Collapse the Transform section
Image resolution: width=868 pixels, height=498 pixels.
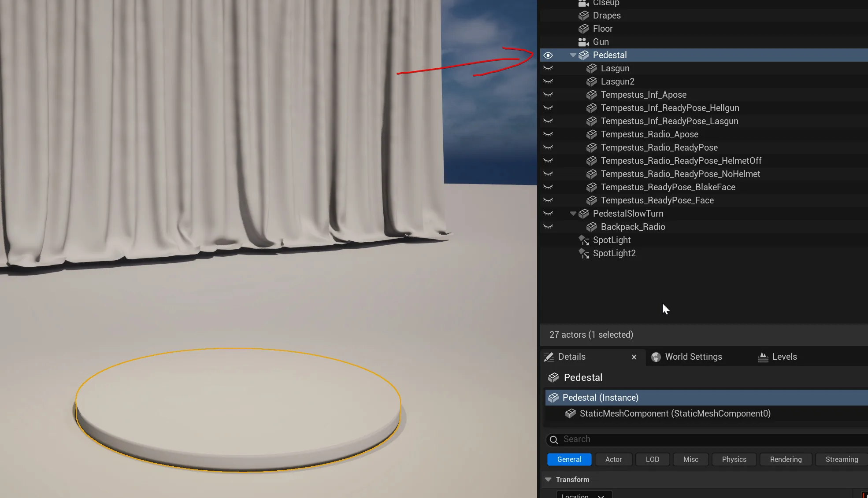click(548, 480)
